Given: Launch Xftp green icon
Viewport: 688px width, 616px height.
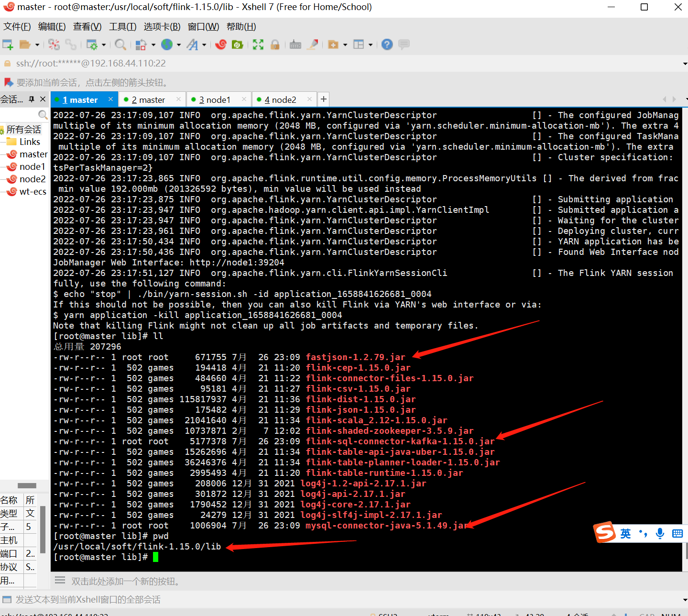Looking at the screenshot, I should tap(238, 44).
